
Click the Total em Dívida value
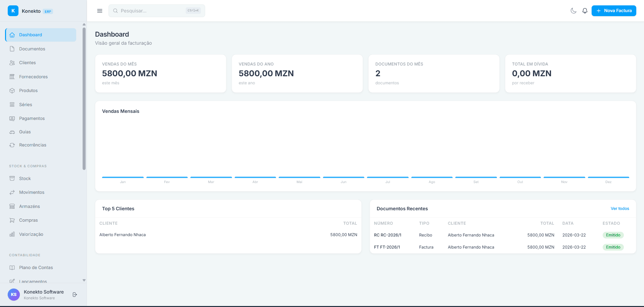click(x=532, y=74)
